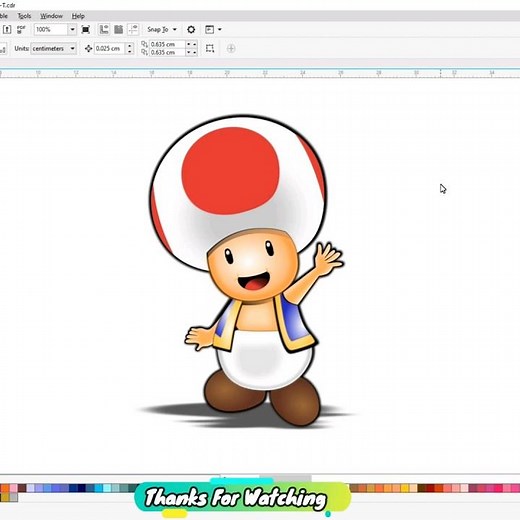Toggle the Show Guidelines button
This screenshot has height=520, width=520.
coord(133,29)
